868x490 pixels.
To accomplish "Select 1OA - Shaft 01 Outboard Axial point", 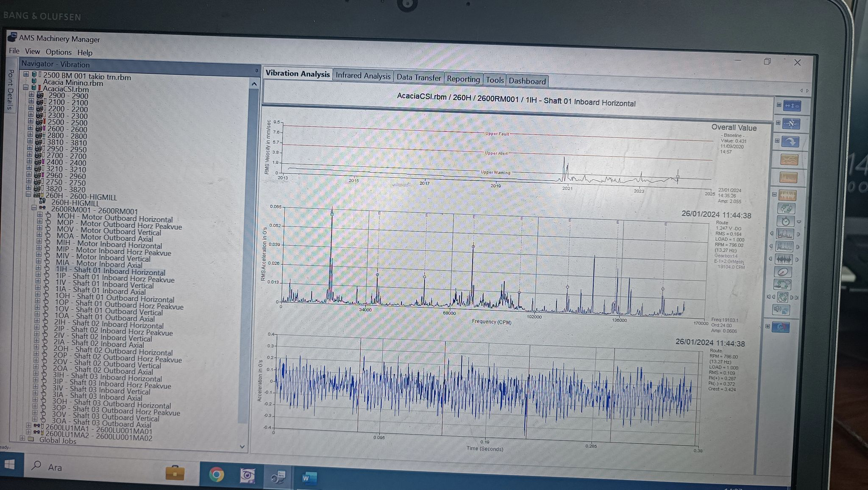I will tap(105, 316).
